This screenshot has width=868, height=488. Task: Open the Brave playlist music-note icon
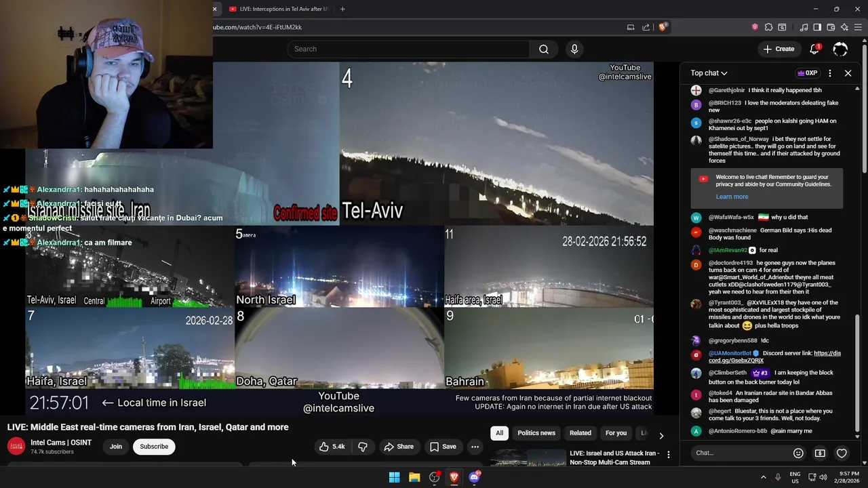(x=804, y=27)
